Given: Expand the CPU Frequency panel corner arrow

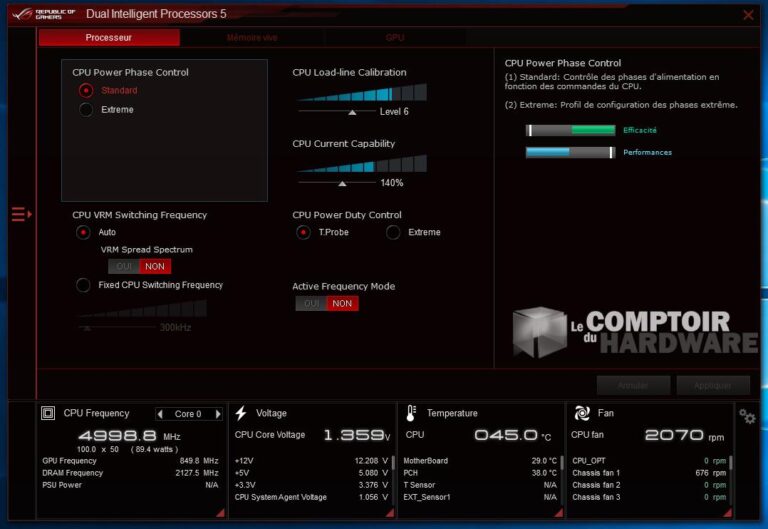Looking at the screenshot, I should point(220,513).
